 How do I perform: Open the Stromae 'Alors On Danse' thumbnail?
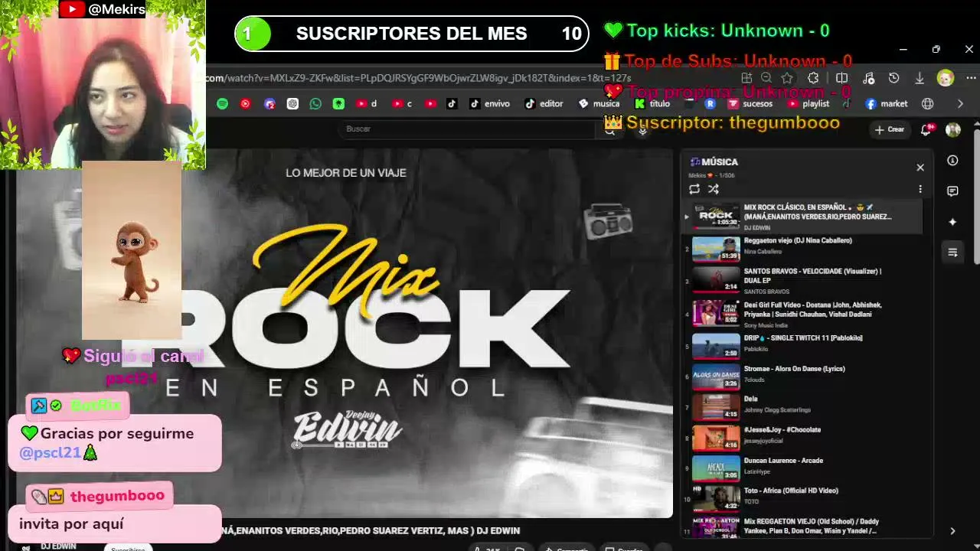(x=716, y=376)
